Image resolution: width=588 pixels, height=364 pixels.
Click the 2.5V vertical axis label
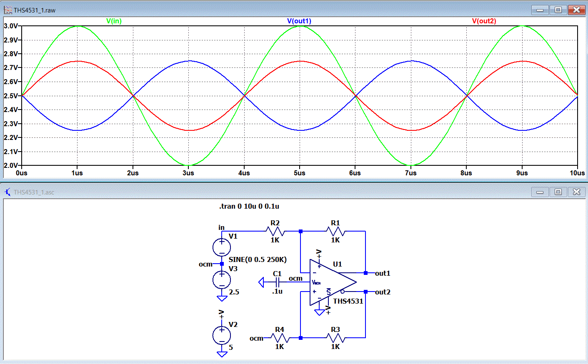click(x=11, y=96)
